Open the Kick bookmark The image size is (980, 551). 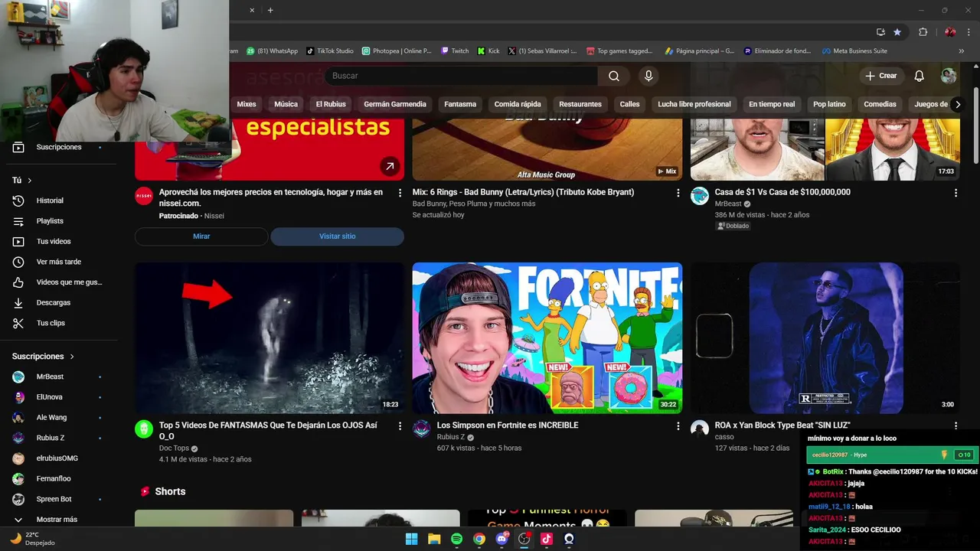click(x=488, y=51)
